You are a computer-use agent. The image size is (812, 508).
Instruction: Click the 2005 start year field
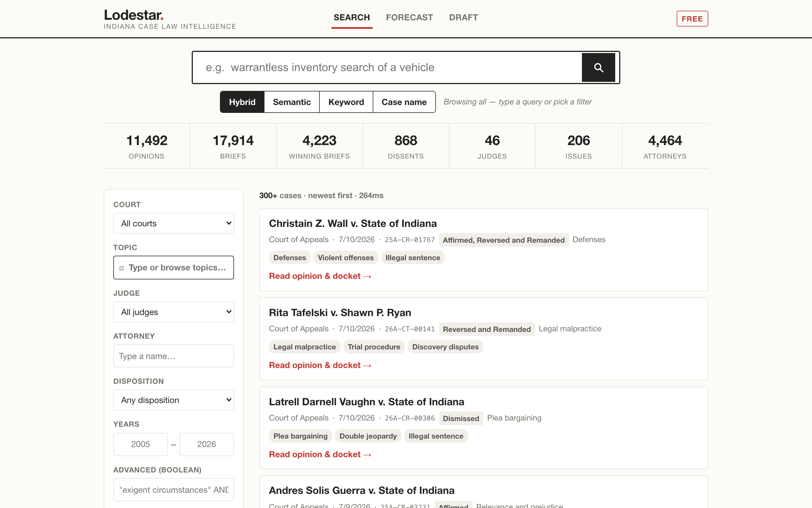[141, 444]
